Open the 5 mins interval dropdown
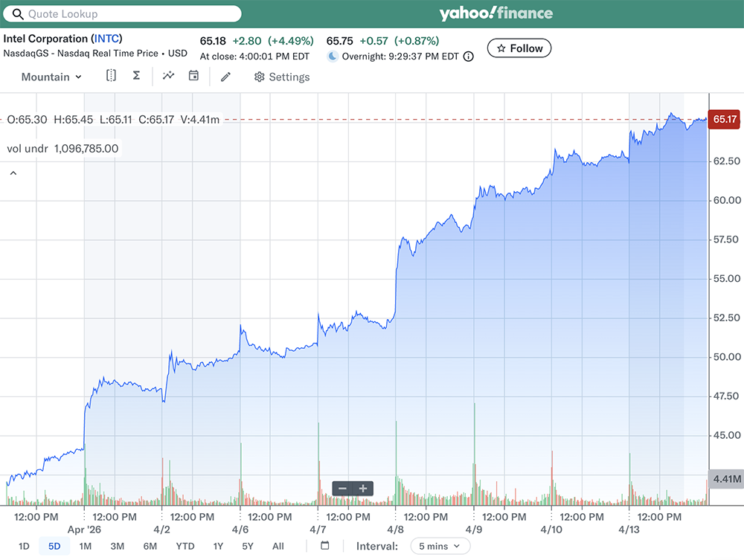Image resolution: width=744 pixels, height=560 pixels. pos(440,546)
